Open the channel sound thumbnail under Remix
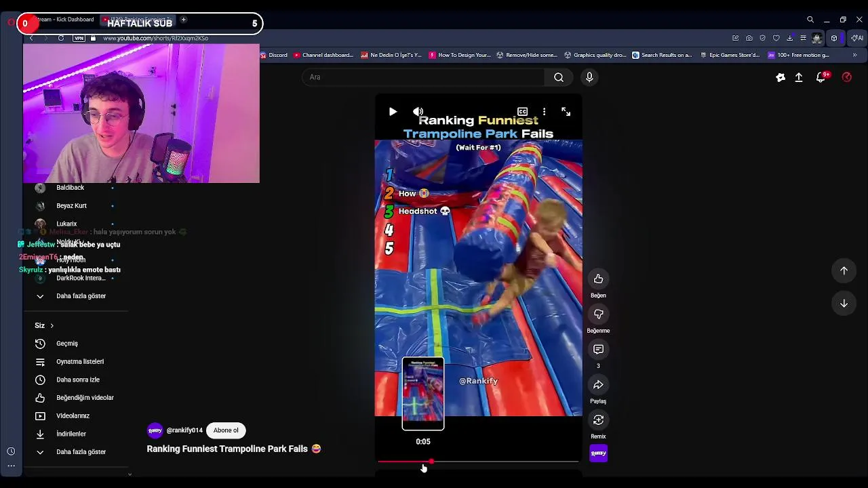The height and width of the screenshot is (488, 868). coord(598,453)
